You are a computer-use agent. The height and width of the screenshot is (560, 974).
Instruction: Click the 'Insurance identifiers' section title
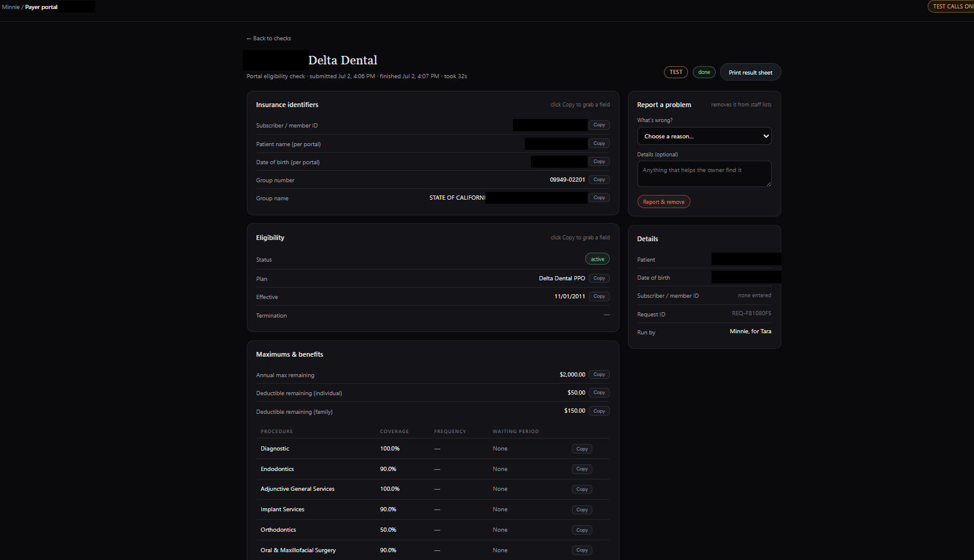pyautogui.click(x=287, y=105)
